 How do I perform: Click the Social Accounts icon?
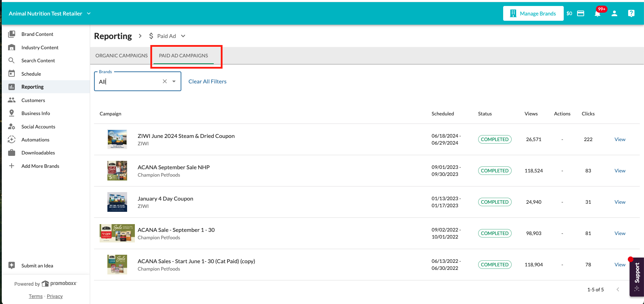pos(12,126)
